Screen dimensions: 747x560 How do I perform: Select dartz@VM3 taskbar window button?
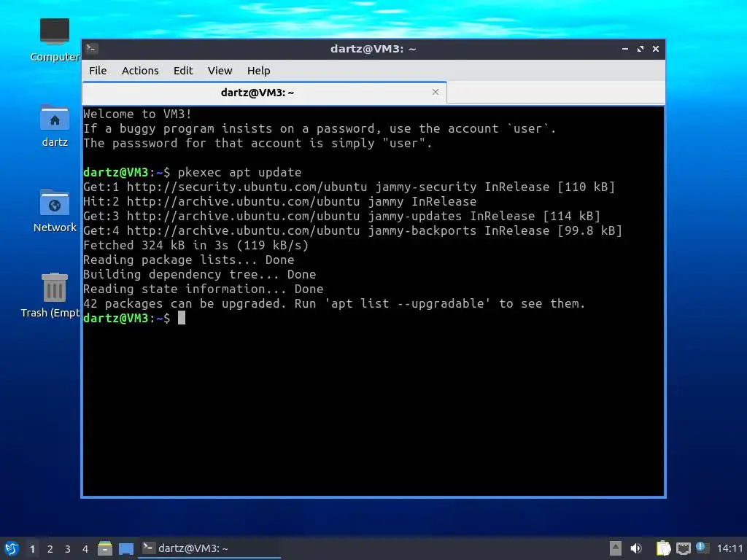pyautogui.click(x=209, y=548)
